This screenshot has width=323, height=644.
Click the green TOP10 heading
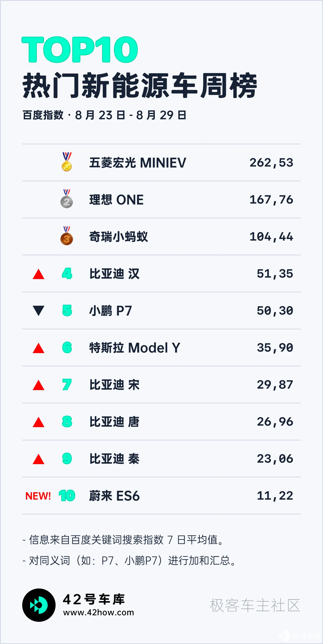click(x=80, y=49)
